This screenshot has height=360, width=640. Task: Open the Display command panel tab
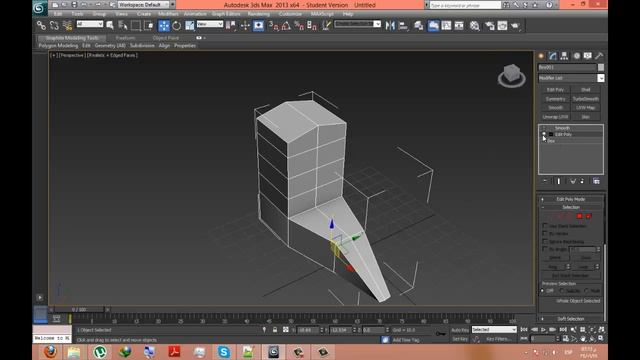point(587,56)
